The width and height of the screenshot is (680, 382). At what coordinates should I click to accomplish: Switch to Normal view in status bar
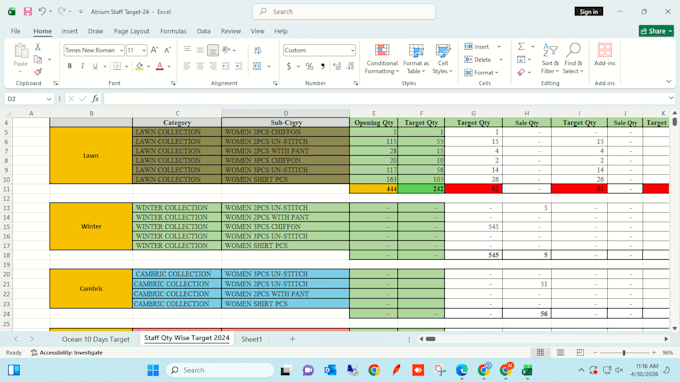click(x=540, y=353)
